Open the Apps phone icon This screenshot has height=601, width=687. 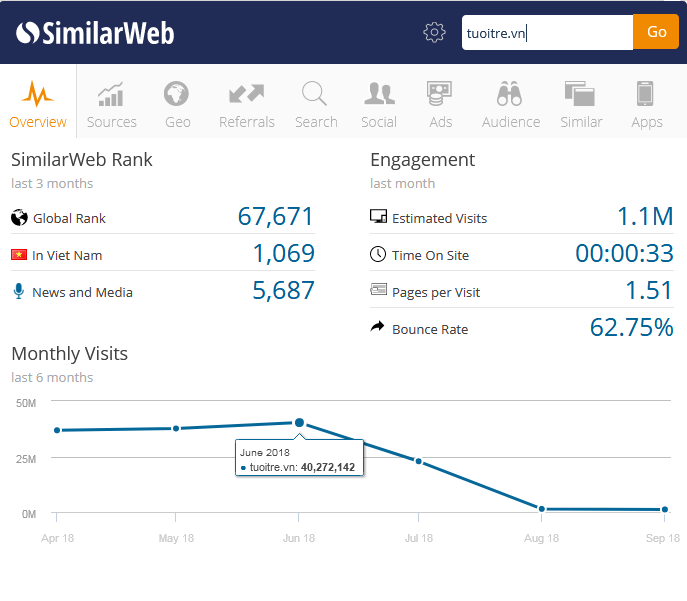pos(646,95)
